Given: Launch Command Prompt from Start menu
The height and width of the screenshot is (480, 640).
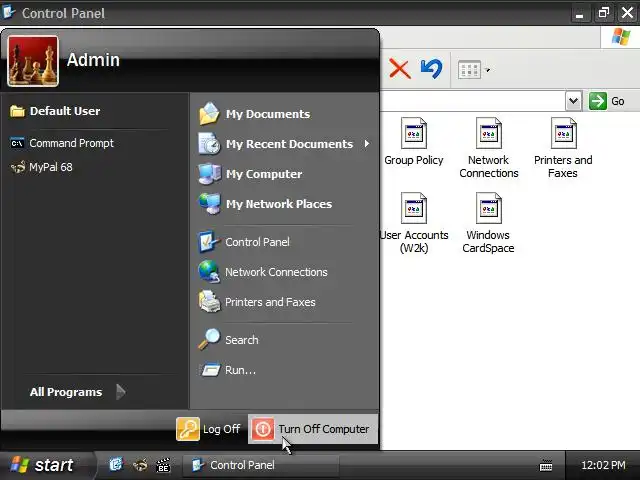Looking at the screenshot, I should tap(62, 143).
